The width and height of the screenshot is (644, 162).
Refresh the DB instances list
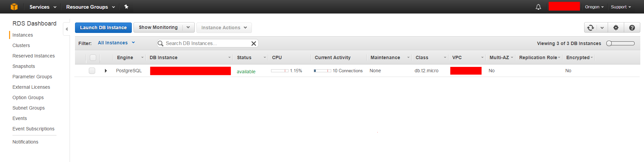pos(591,28)
